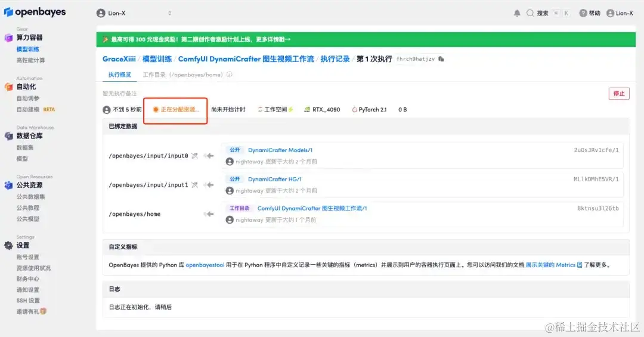Click the 帮助 help button

pyautogui.click(x=590, y=13)
